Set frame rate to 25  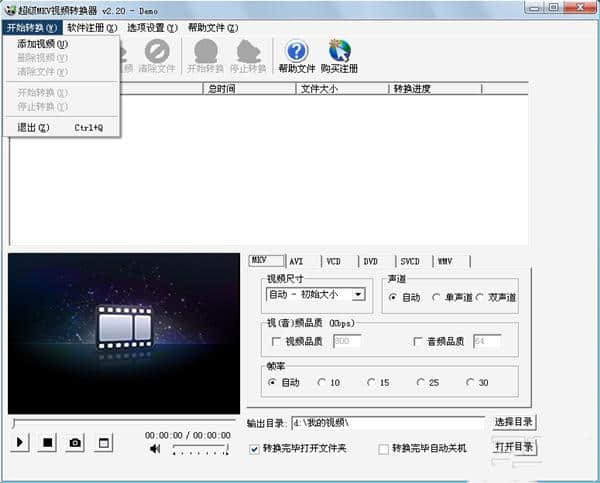click(x=419, y=382)
